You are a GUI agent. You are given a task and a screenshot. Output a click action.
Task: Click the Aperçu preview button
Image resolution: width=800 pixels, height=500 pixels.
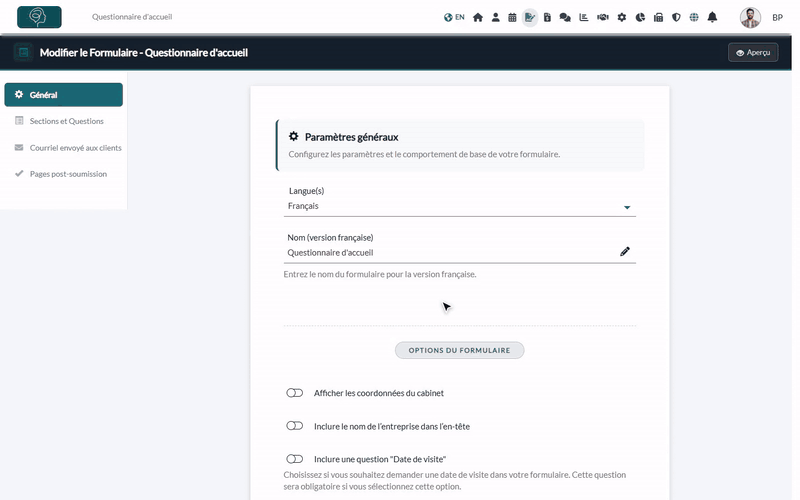[753, 53]
